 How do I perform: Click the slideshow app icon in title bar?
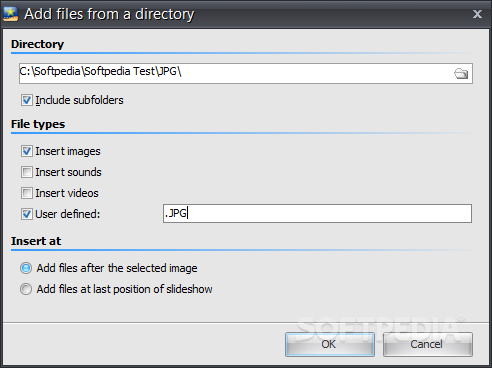[10, 14]
